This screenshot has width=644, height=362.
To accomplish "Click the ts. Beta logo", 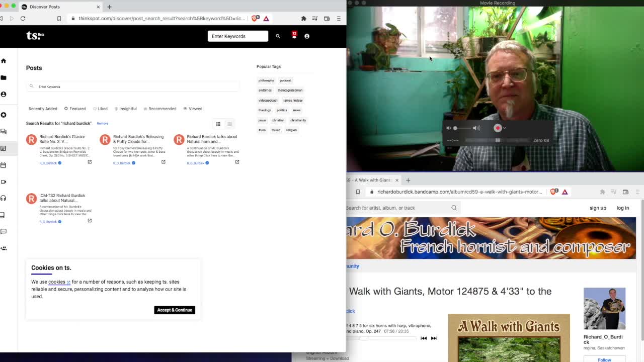I will (35, 36).
